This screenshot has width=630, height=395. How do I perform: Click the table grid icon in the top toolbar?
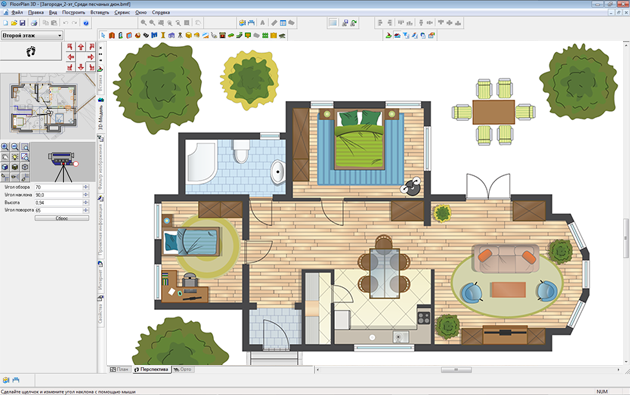(x=283, y=23)
